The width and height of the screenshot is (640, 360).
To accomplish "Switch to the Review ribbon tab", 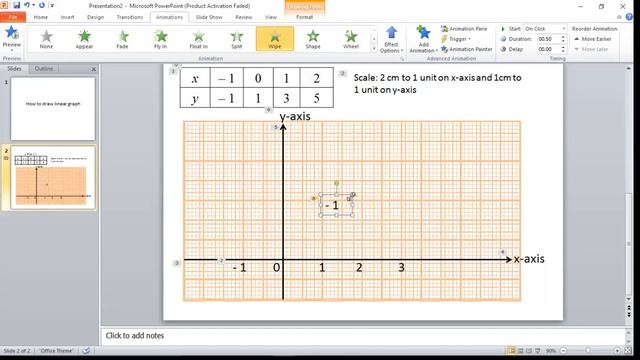I will tap(244, 17).
